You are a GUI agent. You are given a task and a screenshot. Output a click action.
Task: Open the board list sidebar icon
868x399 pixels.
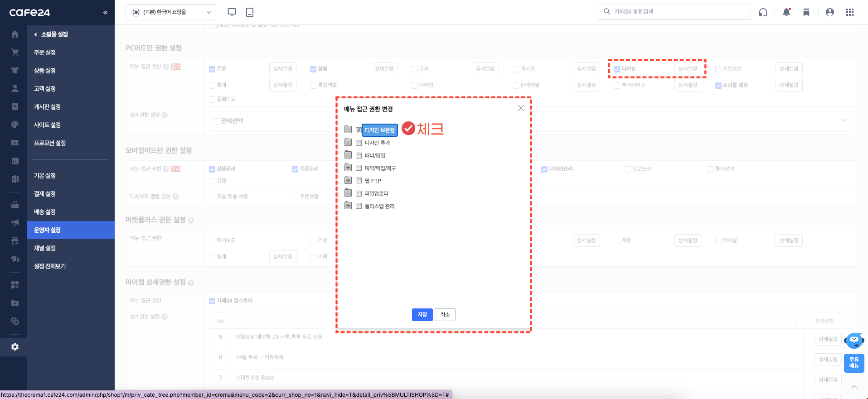coord(15,106)
